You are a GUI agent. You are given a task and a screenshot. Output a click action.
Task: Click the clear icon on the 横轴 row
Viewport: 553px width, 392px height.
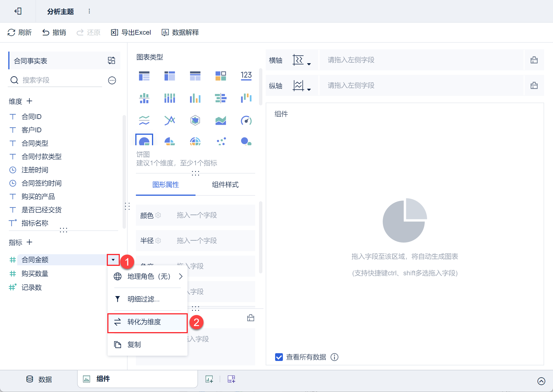[x=534, y=60]
